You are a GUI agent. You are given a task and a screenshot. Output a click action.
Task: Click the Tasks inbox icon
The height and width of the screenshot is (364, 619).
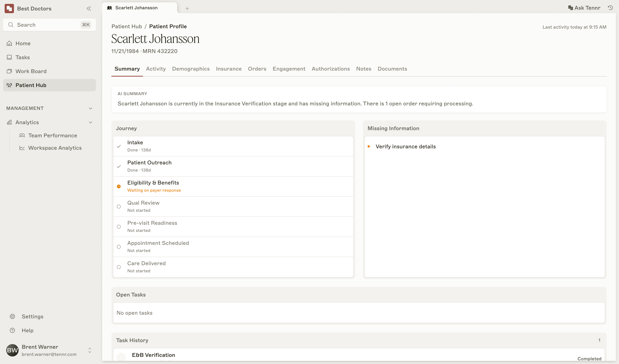click(x=9, y=57)
